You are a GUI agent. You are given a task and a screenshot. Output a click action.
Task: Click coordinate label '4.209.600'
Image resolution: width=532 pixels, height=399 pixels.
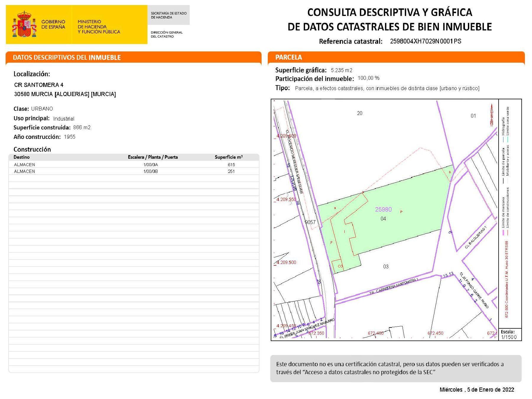point(286,136)
